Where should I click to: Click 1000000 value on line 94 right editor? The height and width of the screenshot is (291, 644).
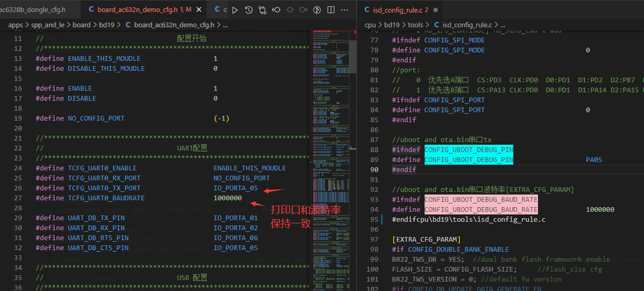click(x=600, y=209)
